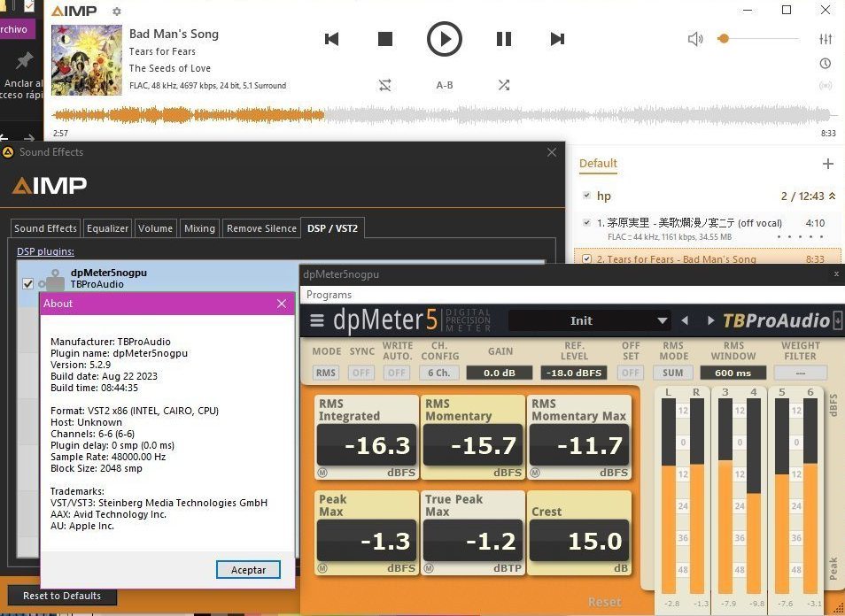Open the Remove Silence tab
845x616 pixels.
261,228
